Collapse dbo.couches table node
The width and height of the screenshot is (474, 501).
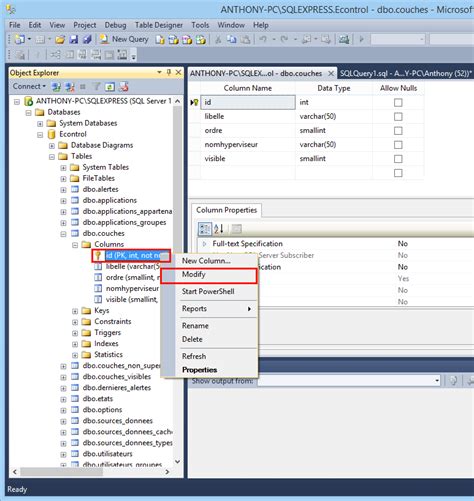pyautogui.click(x=63, y=234)
